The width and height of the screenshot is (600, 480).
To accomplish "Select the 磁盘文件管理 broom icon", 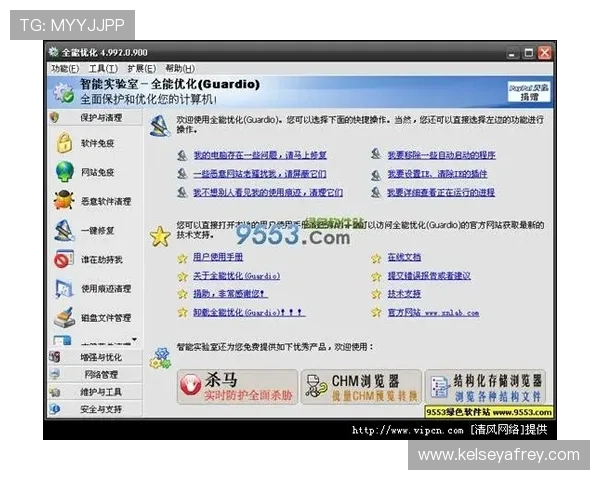I will 64,317.
